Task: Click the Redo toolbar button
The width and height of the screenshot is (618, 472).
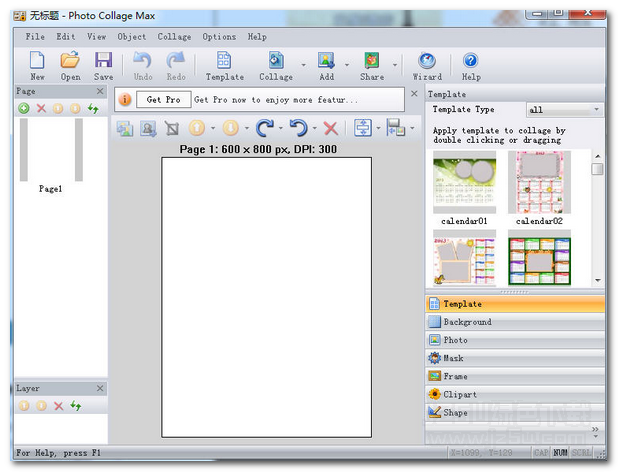Action: pyautogui.click(x=176, y=66)
